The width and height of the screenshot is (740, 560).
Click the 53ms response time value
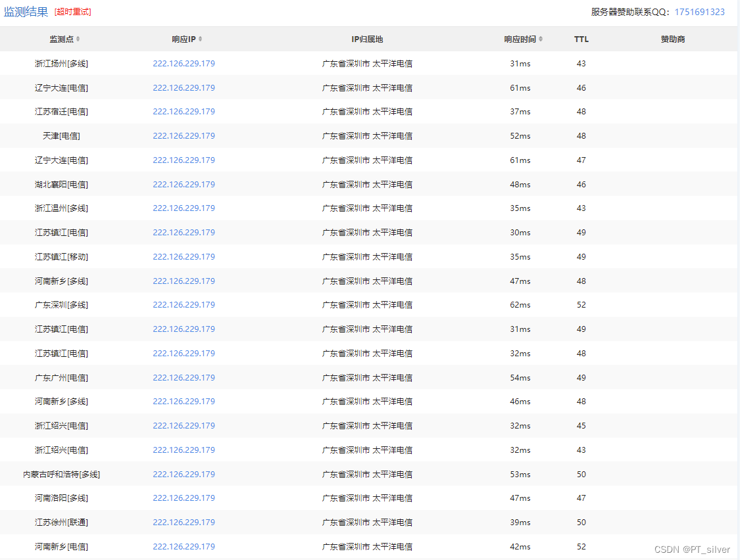[x=520, y=475]
